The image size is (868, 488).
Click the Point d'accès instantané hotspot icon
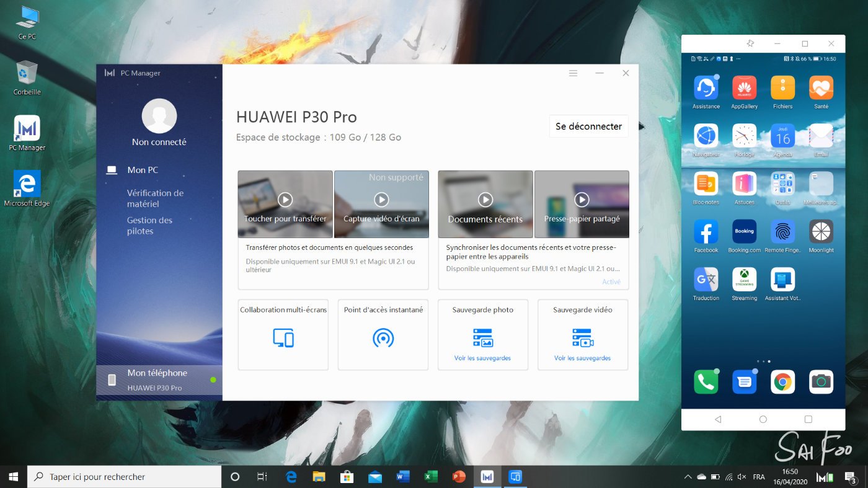coord(383,337)
